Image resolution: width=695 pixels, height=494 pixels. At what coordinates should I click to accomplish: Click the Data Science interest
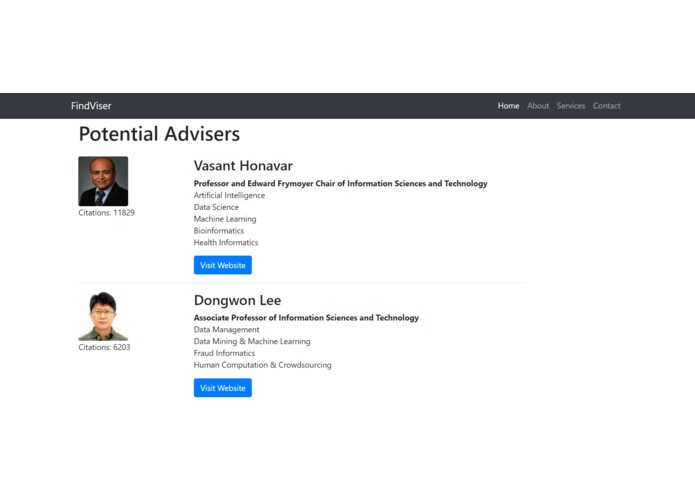pyautogui.click(x=216, y=207)
